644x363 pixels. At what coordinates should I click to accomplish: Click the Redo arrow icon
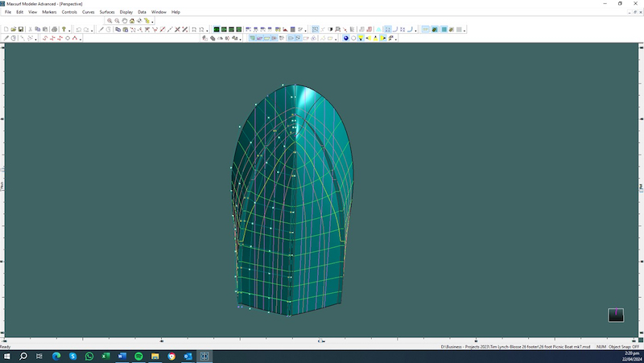(86, 30)
